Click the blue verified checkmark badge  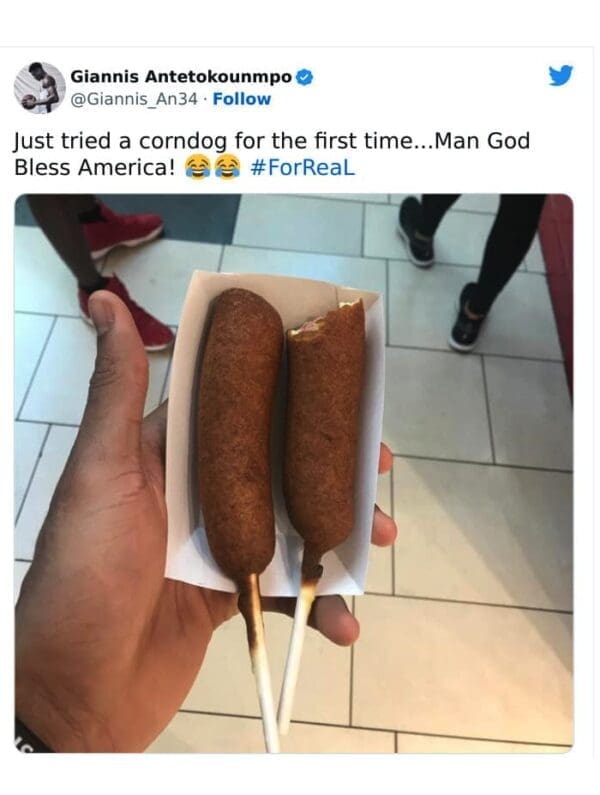(x=304, y=77)
